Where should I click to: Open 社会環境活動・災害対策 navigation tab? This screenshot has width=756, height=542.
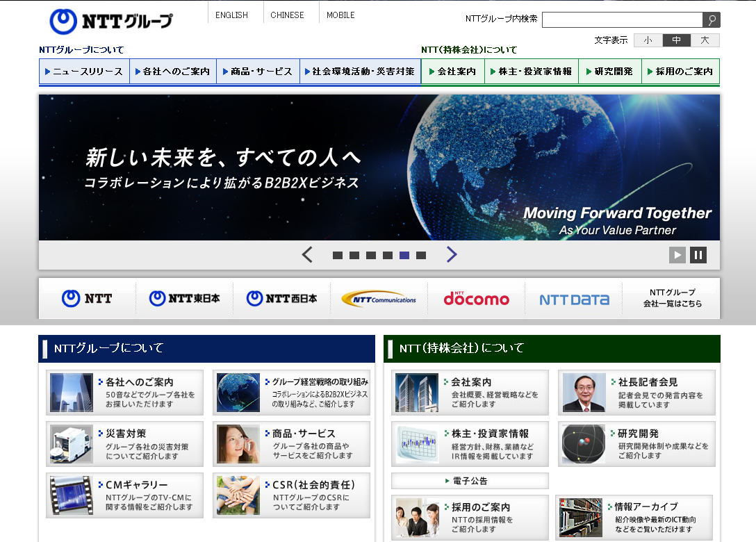(360, 72)
